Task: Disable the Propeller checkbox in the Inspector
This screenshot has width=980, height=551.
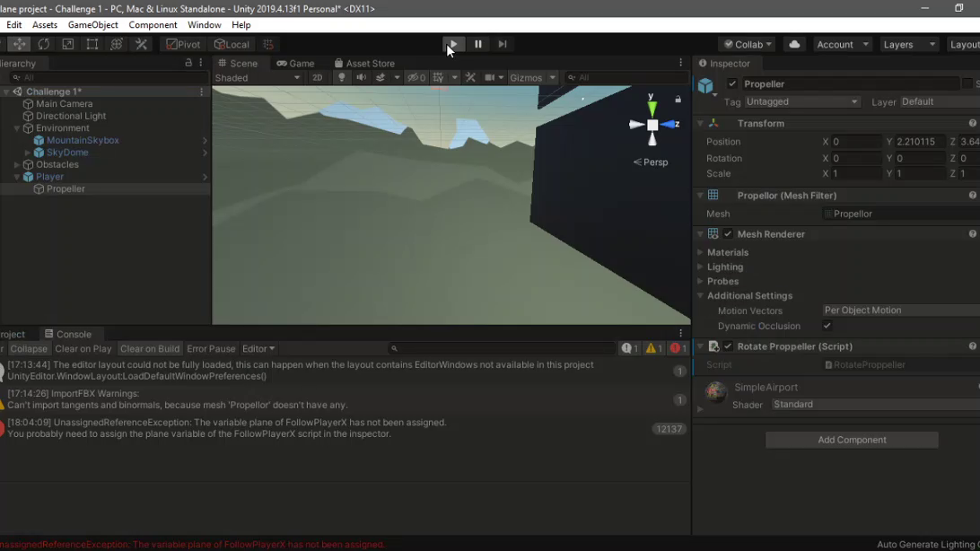Action: (733, 83)
